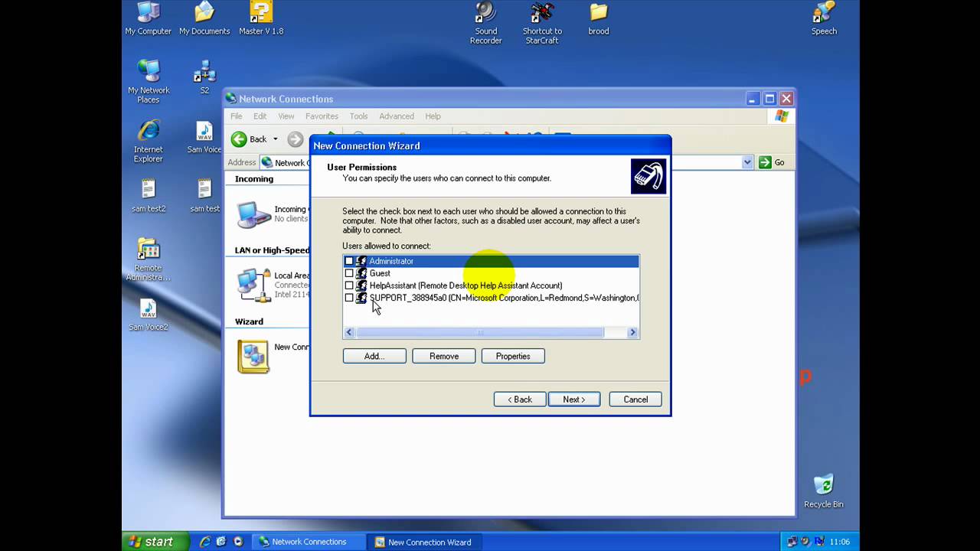
Task: Check the Administrator user checkbox
Action: [349, 261]
